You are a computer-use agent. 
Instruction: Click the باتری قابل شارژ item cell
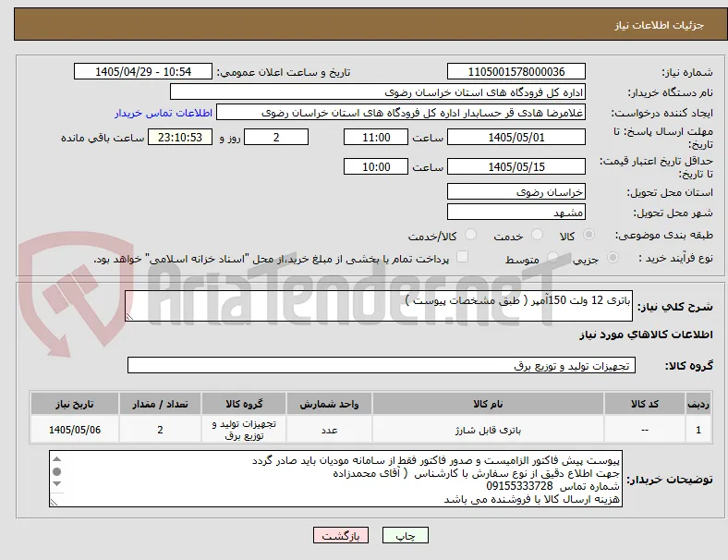tap(488, 430)
